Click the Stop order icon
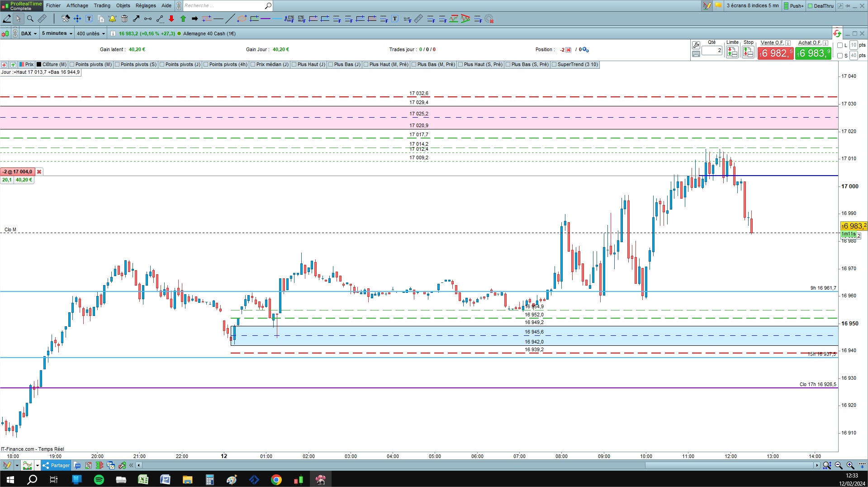 pyautogui.click(x=748, y=52)
